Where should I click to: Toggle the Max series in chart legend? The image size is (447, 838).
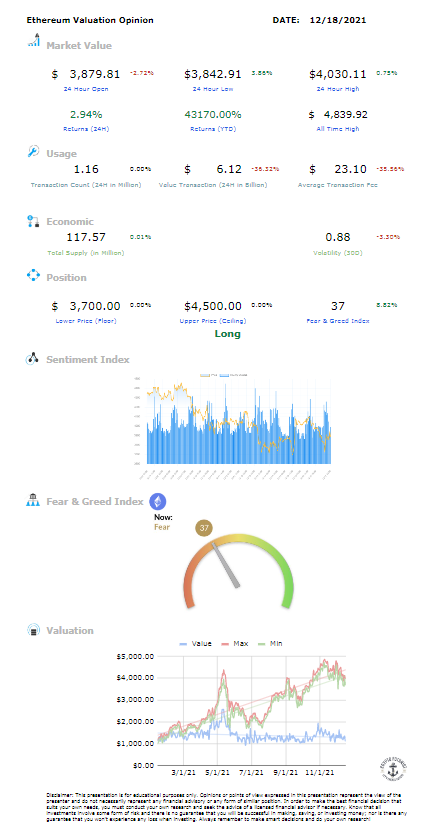(233, 643)
